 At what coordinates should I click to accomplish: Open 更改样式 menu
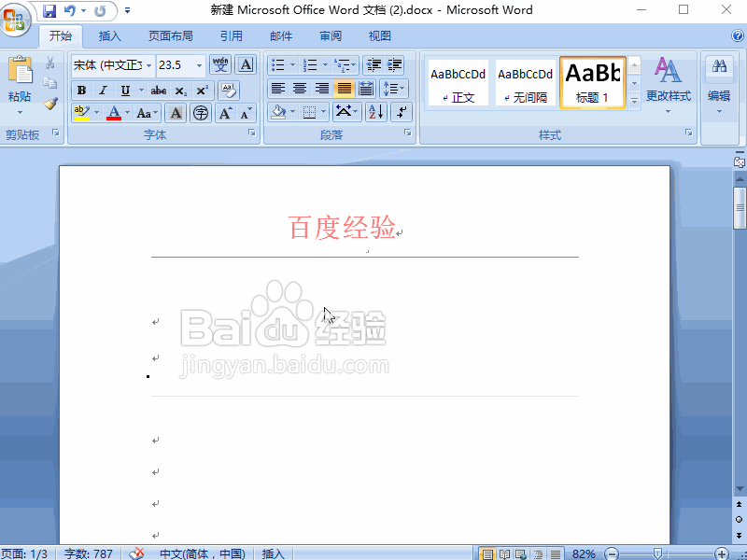pos(668,86)
